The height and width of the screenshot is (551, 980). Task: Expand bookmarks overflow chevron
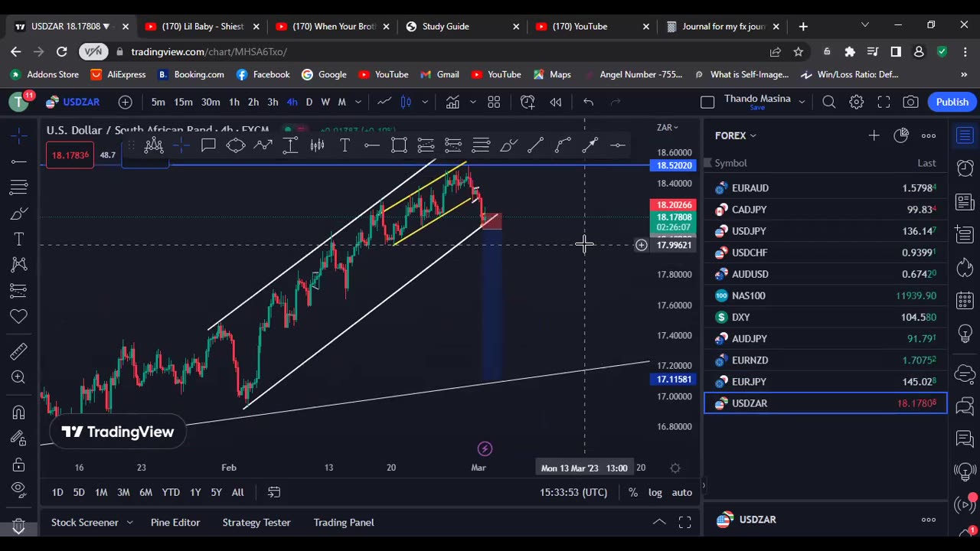pyautogui.click(x=964, y=74)
